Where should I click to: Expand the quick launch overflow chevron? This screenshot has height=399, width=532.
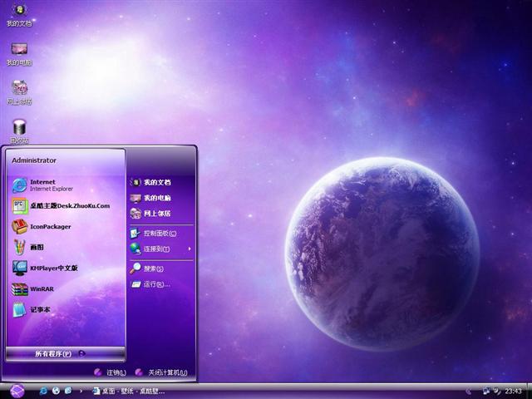pos(80,391)
